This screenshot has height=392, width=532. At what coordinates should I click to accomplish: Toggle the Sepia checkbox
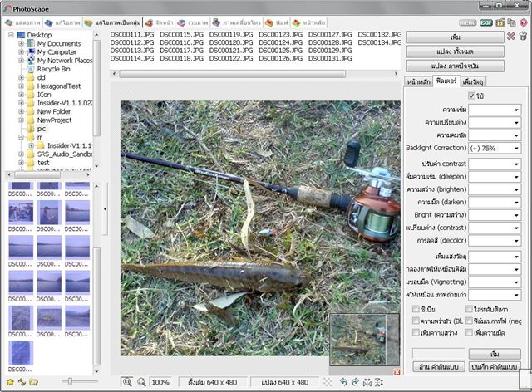416,309
